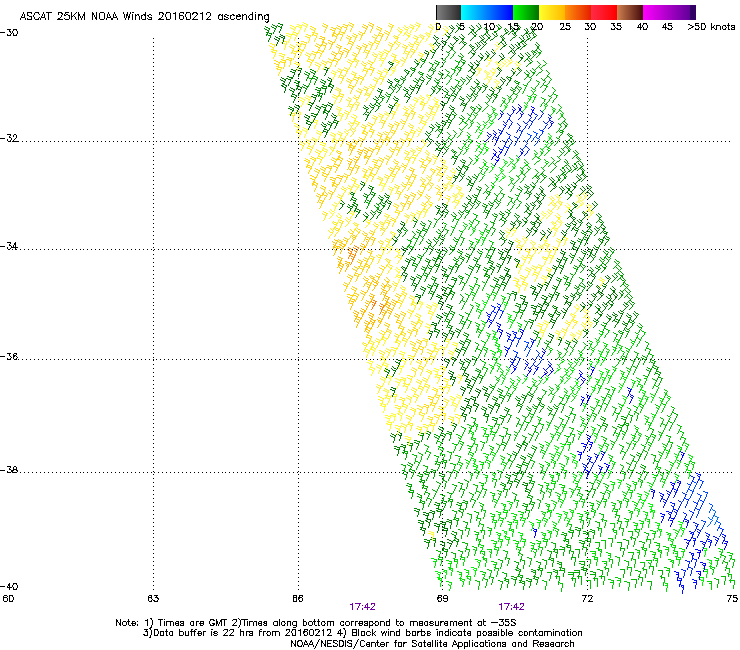Click the title 'ASCAT 25KM NOAA Winds 20160212 ascending'

click(x=144, y=17)
